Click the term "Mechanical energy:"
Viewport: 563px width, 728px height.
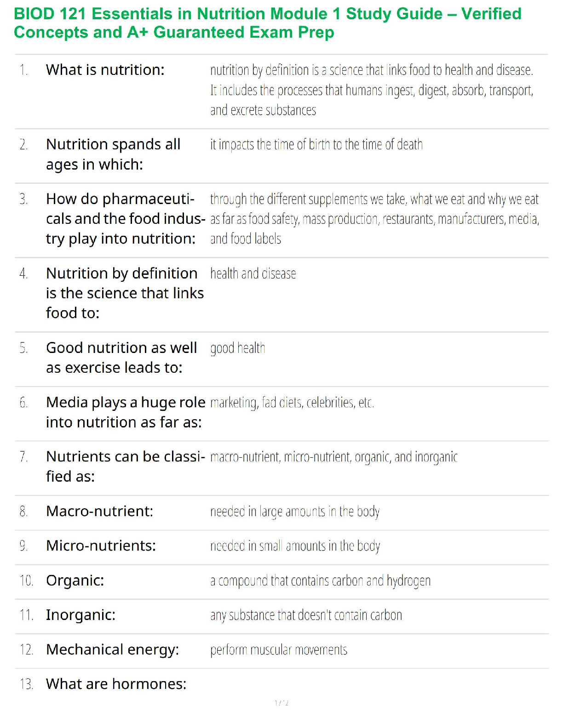pos(112,649)
